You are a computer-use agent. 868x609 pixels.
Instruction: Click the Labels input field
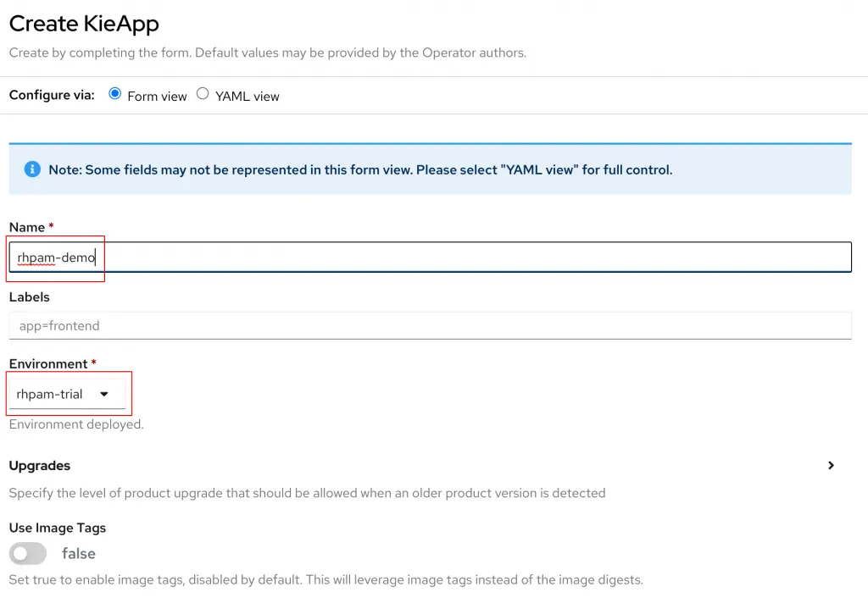click(x=430, y=326)
